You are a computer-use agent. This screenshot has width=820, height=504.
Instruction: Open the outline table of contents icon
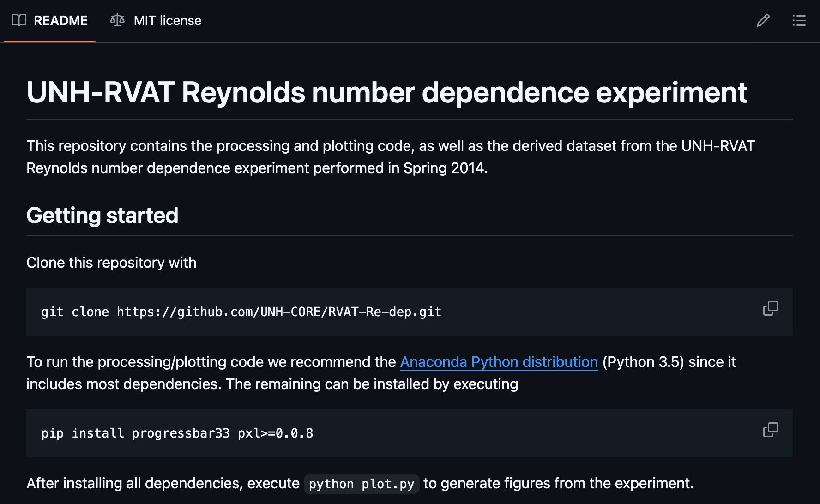point(799,20)
